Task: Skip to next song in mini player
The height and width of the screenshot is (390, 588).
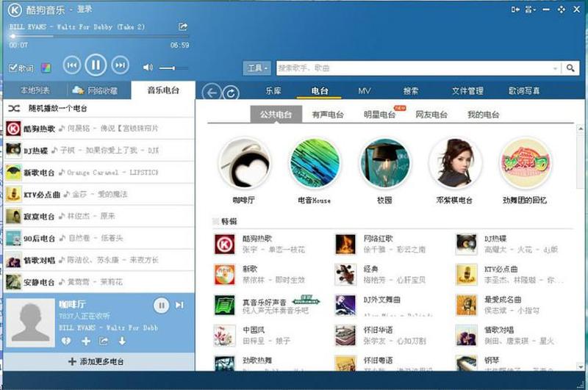Action: [179, 306]
